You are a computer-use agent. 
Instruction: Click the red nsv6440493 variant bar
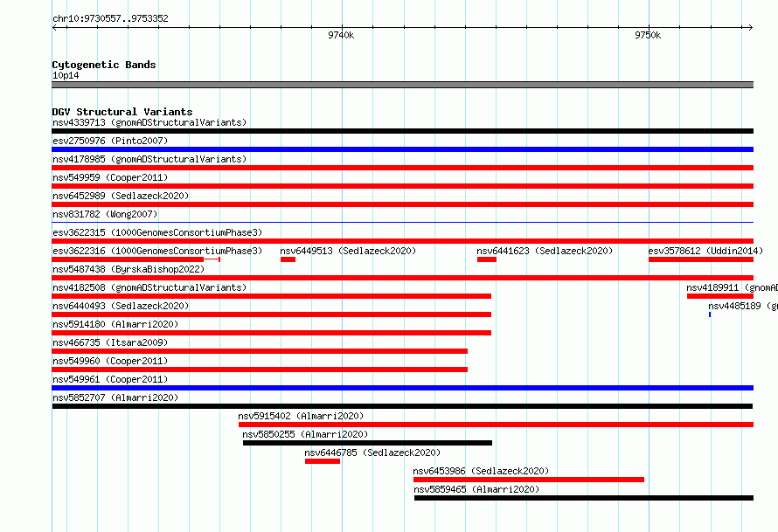click(x=271, y=314)
